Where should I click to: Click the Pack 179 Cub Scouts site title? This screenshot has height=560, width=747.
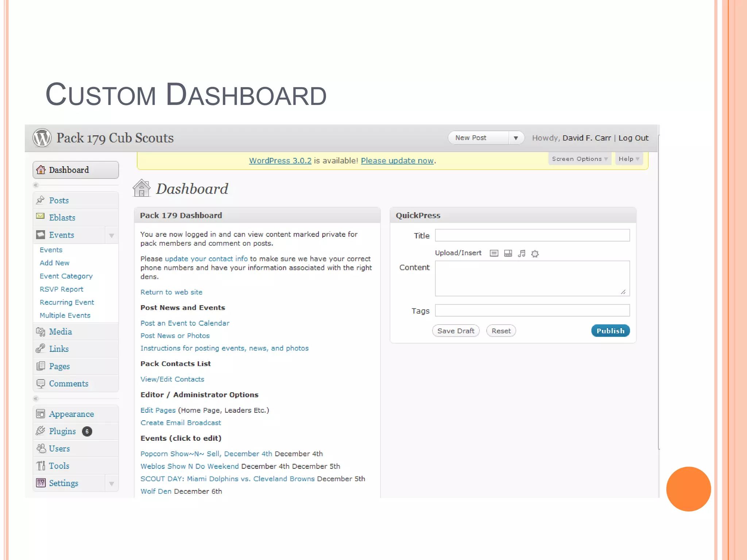pos(115,138)
